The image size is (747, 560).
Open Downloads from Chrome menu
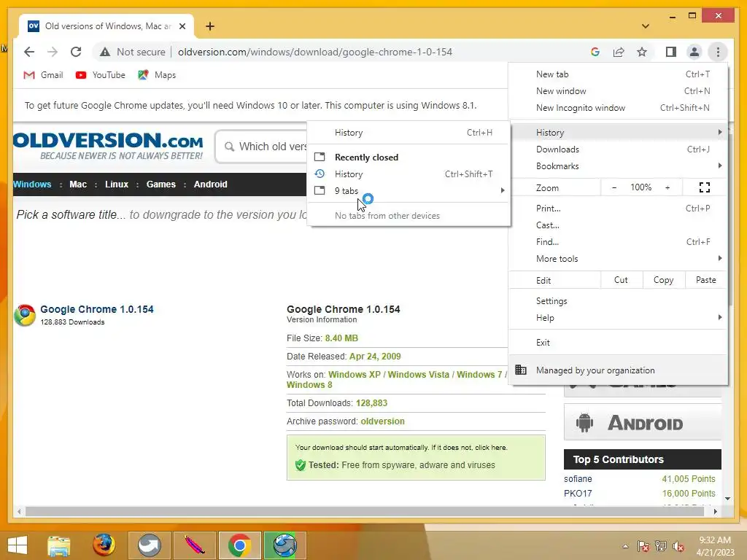618,149
